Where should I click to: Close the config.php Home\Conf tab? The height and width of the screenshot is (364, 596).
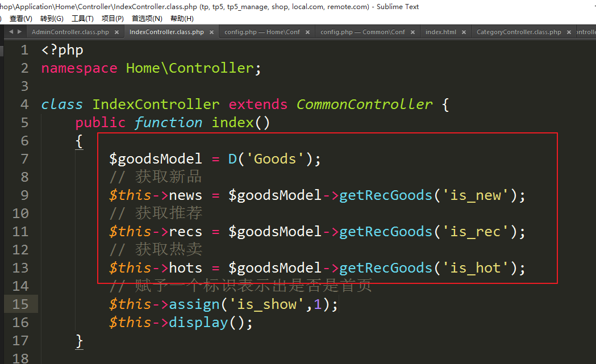click(307, 32)
